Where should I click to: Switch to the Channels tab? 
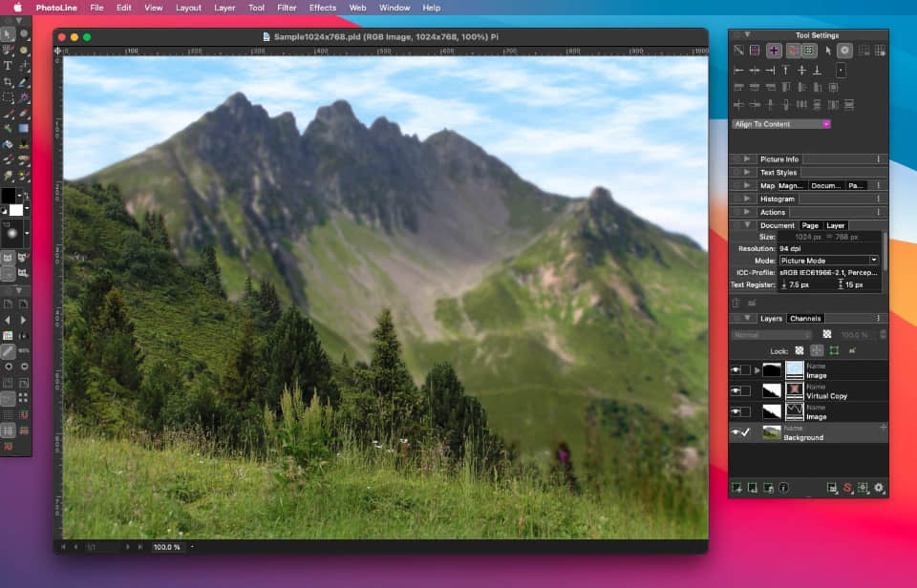pos(806,319)
